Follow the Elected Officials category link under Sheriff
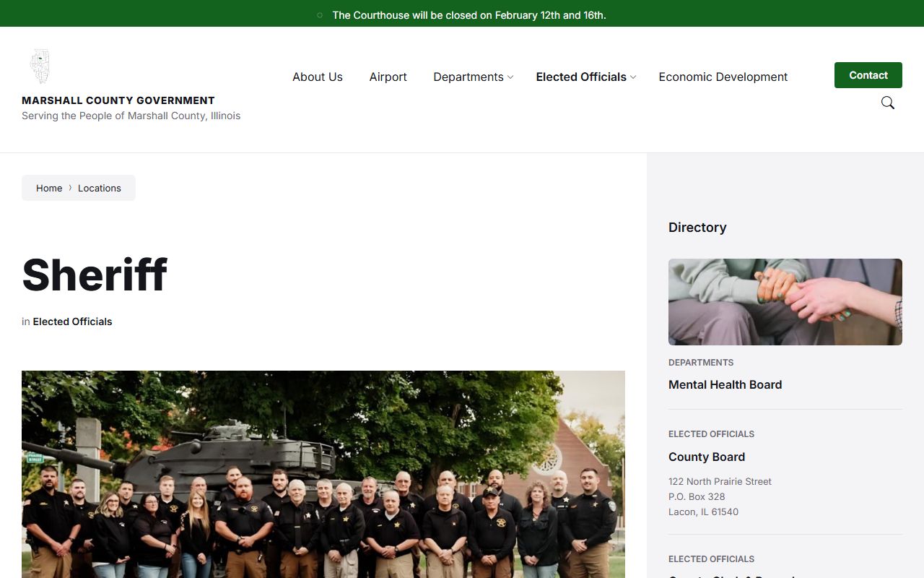The width and height of the screenshot is (924, 578). click(72, 322)
